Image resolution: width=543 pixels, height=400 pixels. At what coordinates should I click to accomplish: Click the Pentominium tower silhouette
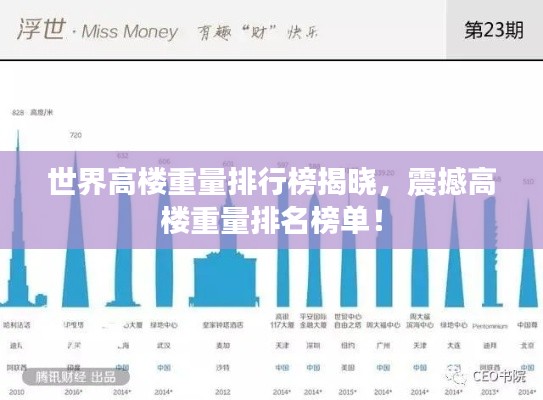click(492, 249)
